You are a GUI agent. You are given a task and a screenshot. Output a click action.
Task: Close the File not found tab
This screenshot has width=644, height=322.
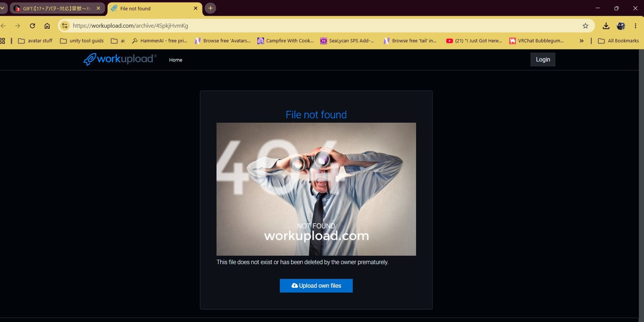click(196, 8)
